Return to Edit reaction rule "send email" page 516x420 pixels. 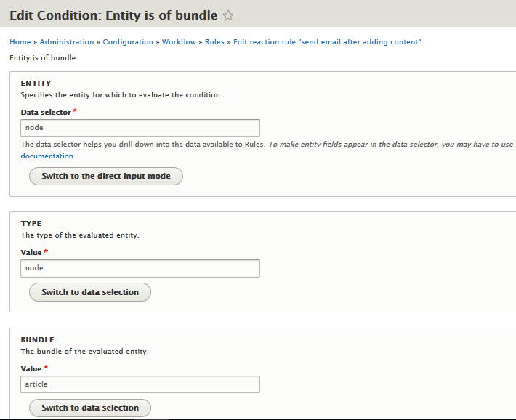327,42
